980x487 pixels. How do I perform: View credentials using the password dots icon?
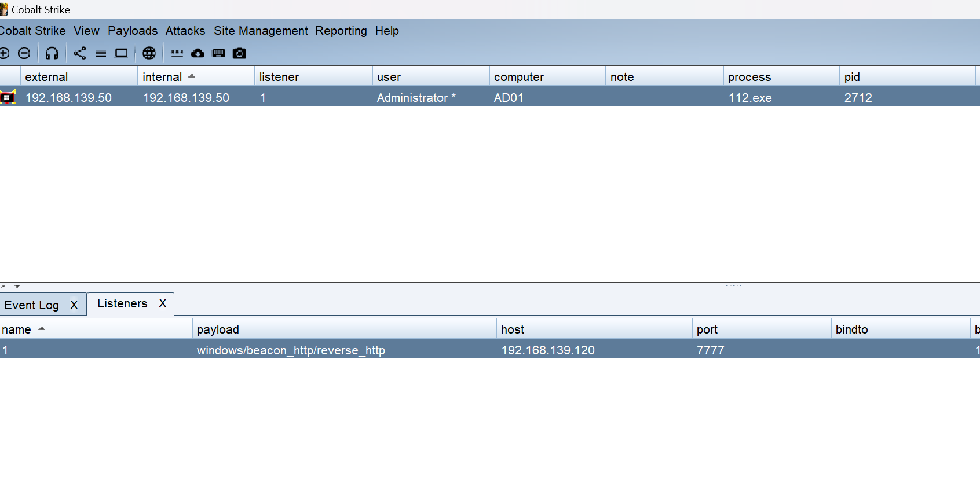[x=177, y=53]
